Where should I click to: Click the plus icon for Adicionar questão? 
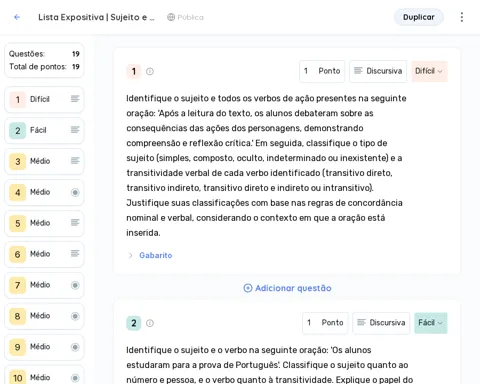point(248,288)
